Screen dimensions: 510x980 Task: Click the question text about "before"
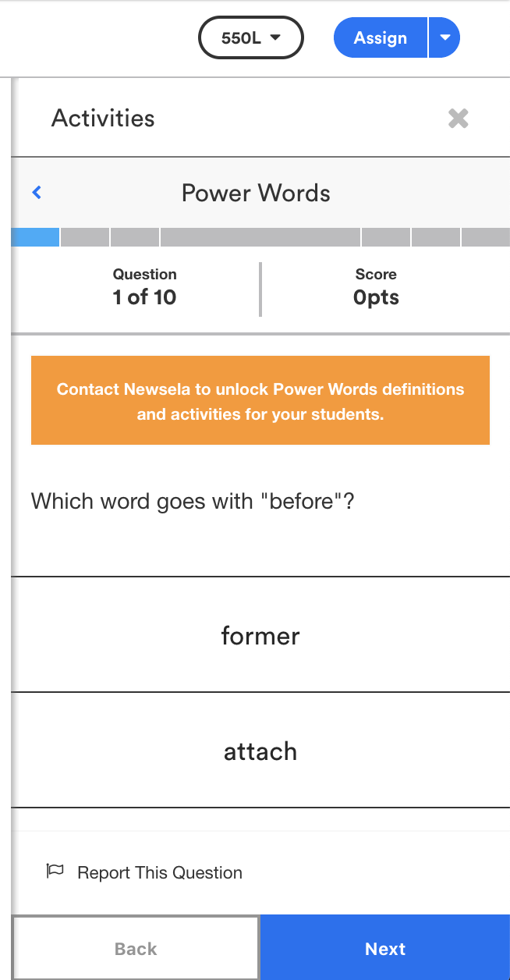pos(193,501)
